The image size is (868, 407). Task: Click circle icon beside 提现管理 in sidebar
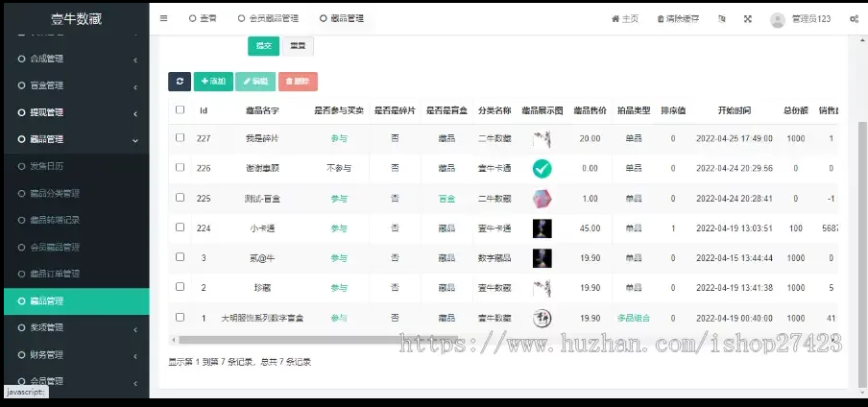point(21,112)
